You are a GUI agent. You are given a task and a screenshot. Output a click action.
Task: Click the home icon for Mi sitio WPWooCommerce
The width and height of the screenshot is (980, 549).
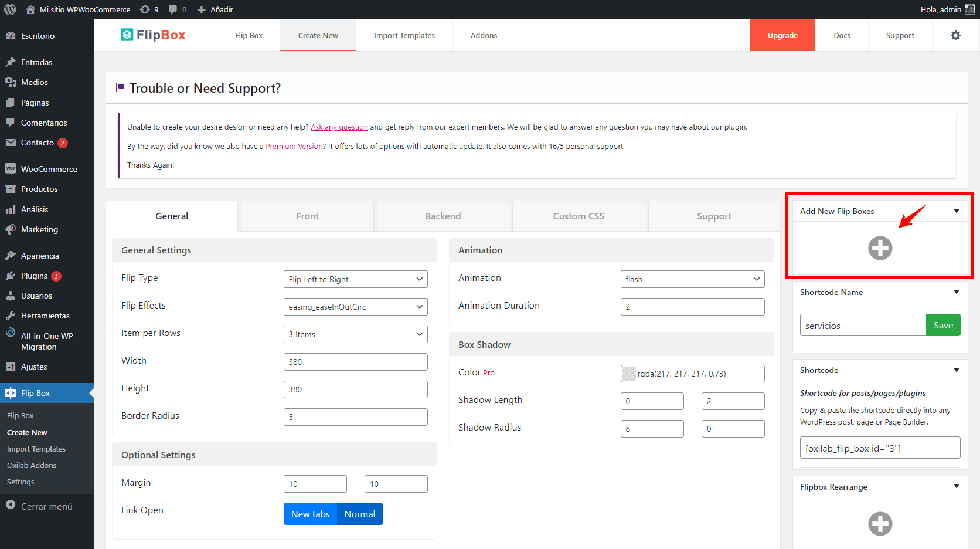[x=30, y=9]
